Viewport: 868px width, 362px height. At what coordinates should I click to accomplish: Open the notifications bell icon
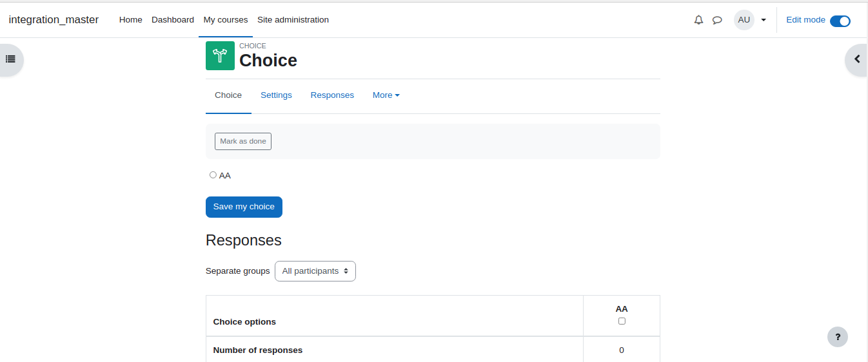(698, 20)
